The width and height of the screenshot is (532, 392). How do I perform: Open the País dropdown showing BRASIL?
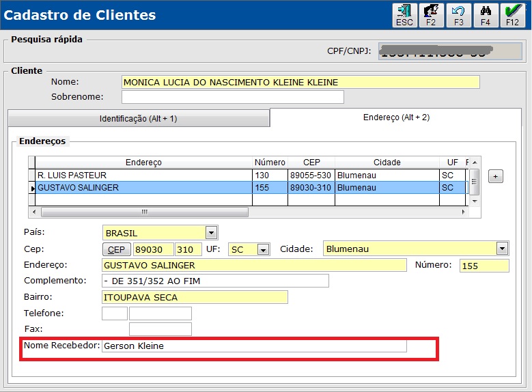tap(211, 233)
